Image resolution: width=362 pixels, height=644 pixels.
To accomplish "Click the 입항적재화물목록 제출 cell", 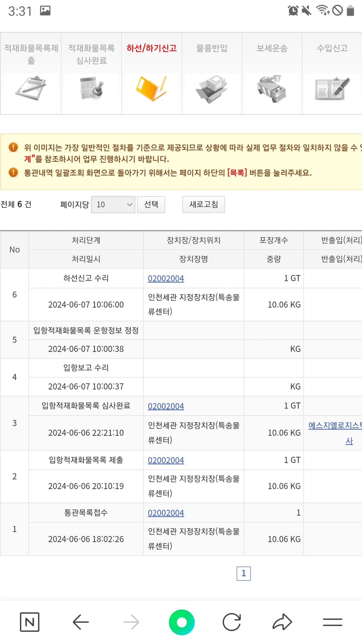I will (x=86, y=460).
